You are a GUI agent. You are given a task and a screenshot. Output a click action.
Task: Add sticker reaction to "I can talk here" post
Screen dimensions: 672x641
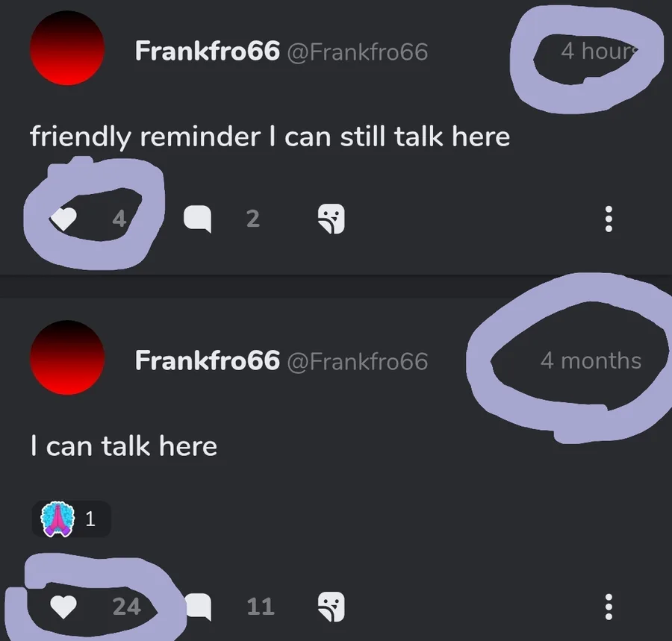[332, 607]
